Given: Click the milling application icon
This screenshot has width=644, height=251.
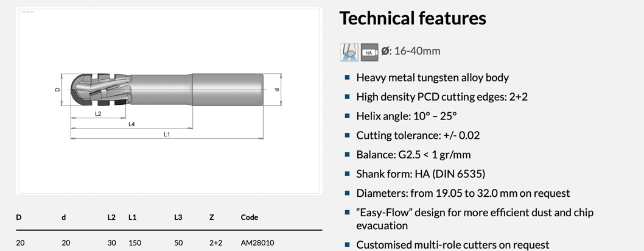Looking at the screenshot, I should (349, 52).
